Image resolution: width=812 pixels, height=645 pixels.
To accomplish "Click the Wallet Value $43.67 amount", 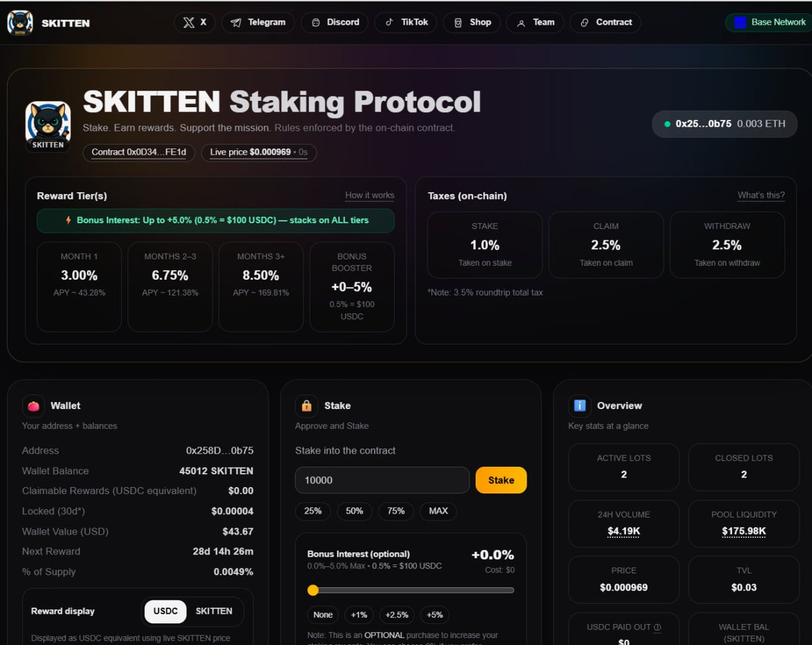I will point(238,532).
